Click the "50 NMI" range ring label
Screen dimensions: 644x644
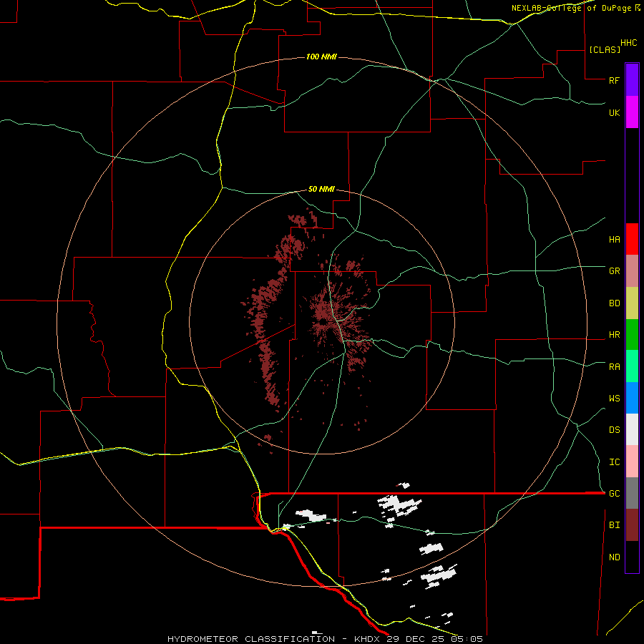pos(321,189)
